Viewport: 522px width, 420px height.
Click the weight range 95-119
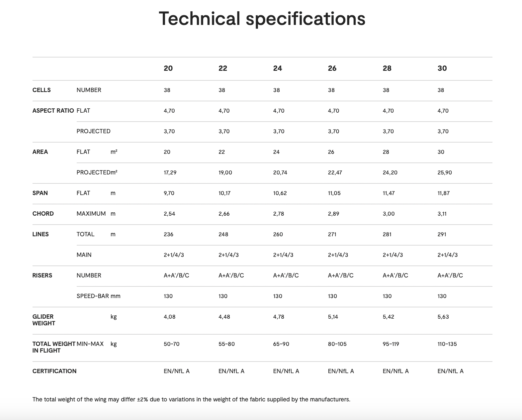391,344
